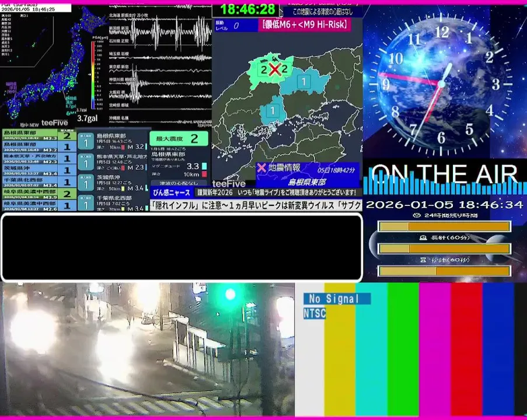Select the 熊本県天草・芦北地方 M2.3 row
The image size is (527, 420).
pos(39,159)
